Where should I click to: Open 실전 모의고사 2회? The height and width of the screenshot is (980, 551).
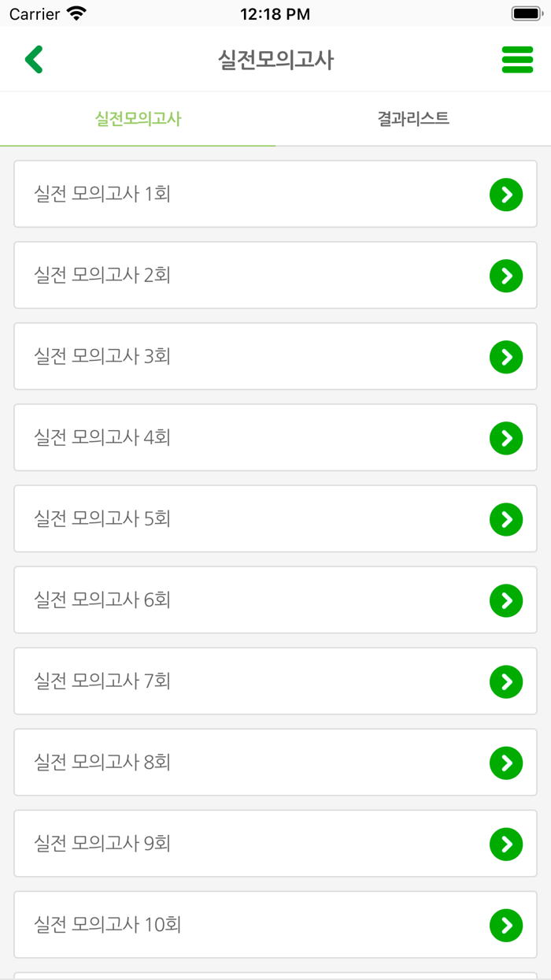(x=236, y=276)
